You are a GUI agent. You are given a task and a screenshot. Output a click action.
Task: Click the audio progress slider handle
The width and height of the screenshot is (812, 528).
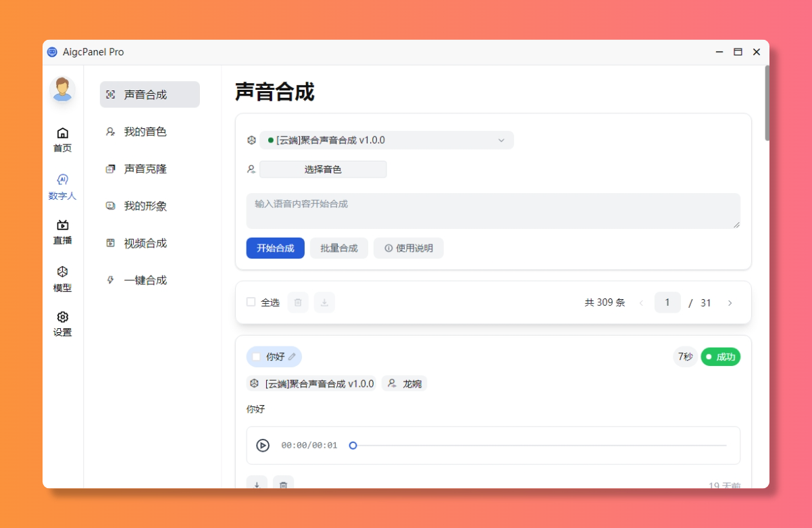(353, 446)
